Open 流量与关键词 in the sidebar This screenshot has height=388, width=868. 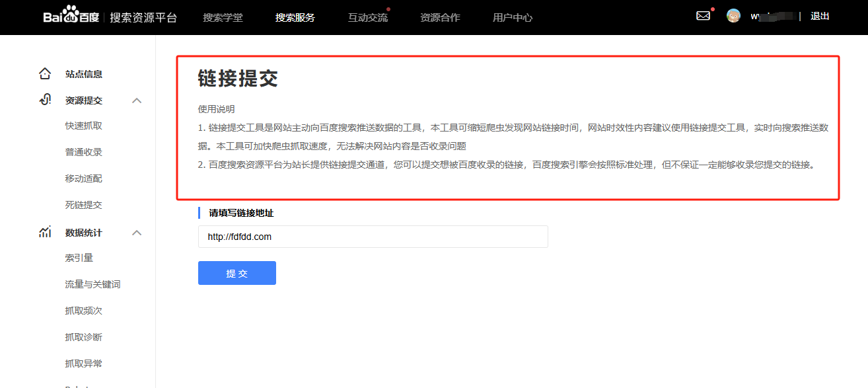(x=93, y=284)
